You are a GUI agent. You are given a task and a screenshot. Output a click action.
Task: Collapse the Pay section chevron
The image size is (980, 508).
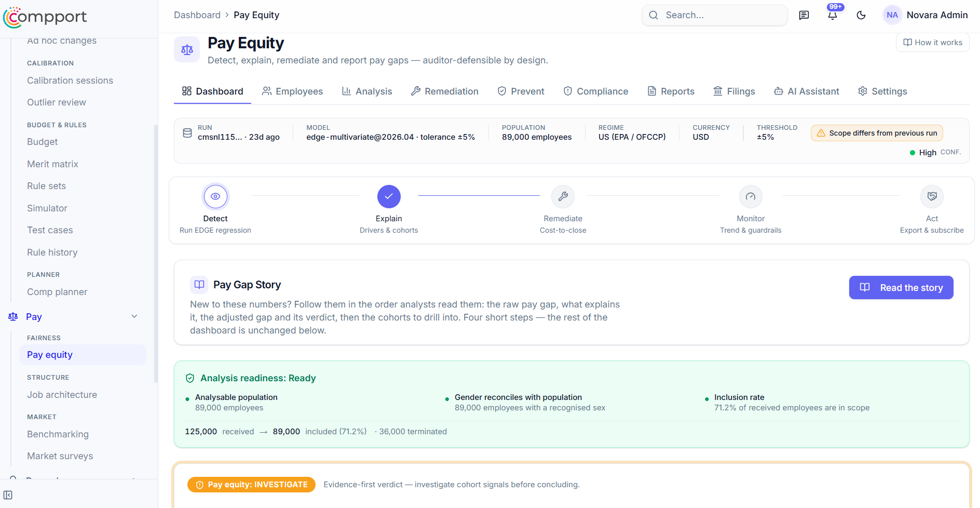[134, 316]
